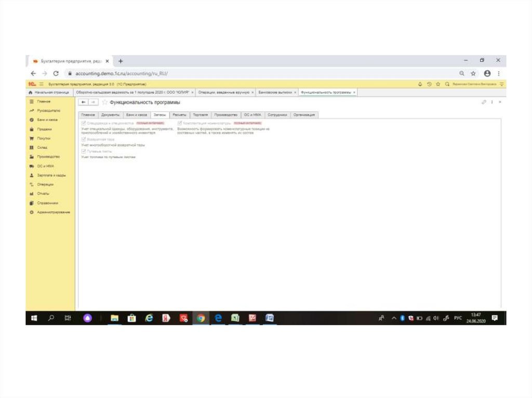Toggle Спецодежда и спецоснастка checkbox
This screenshot has height=398, width=532.
click(x=84, y=123)
